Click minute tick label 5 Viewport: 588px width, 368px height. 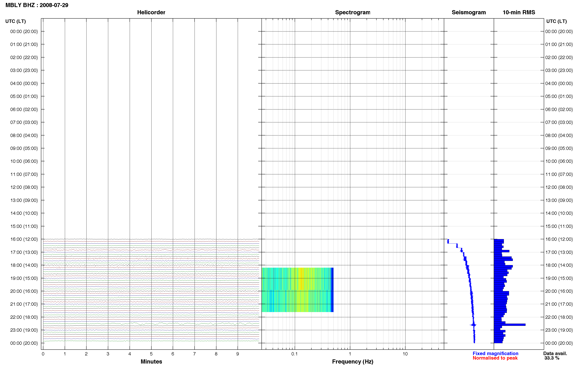[x=151, y=354]
